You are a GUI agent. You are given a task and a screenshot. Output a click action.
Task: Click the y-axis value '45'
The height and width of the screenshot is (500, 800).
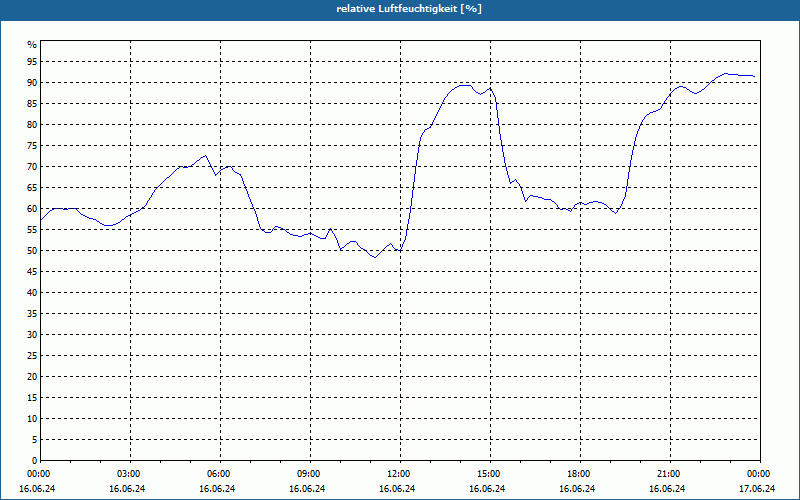(32, 272)
